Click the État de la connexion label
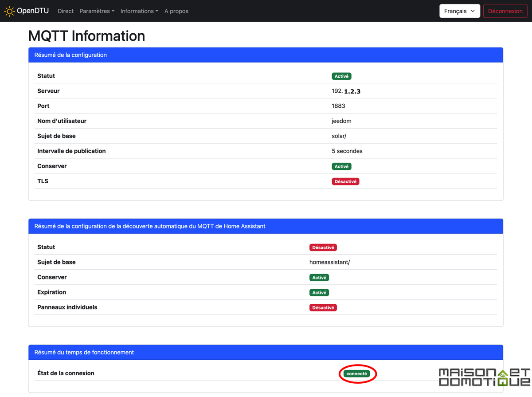 [x=66, y=373]
